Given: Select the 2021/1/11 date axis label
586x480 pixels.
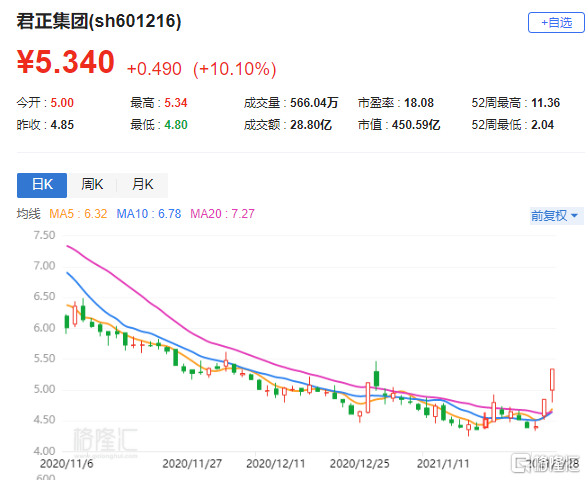Looking at the screenshot, I should (x=443, y=464).
